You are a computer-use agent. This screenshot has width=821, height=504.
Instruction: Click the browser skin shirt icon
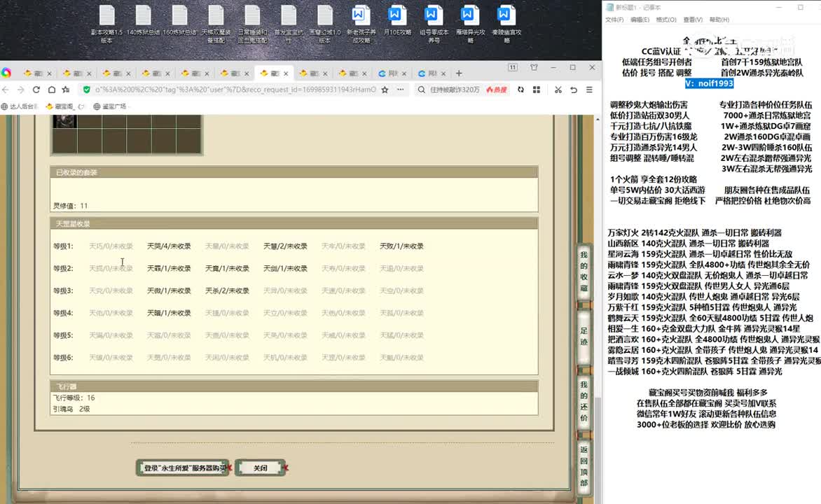click(534, 67)
